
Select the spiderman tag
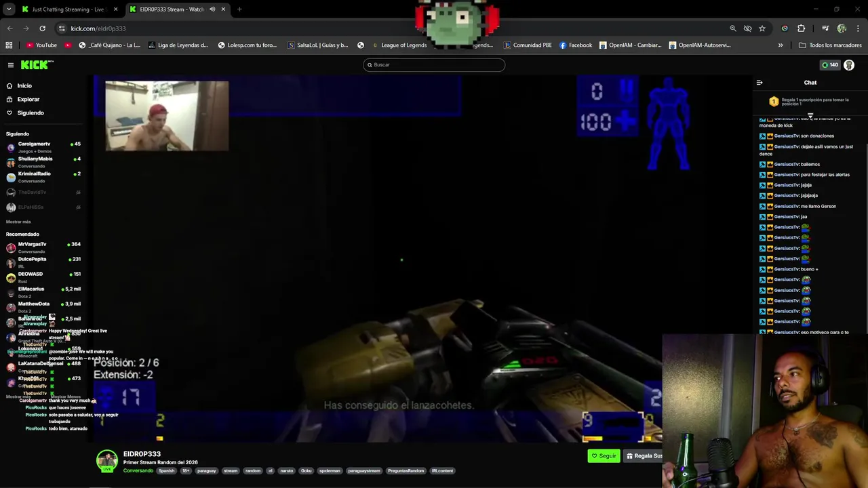pos(330,471)
